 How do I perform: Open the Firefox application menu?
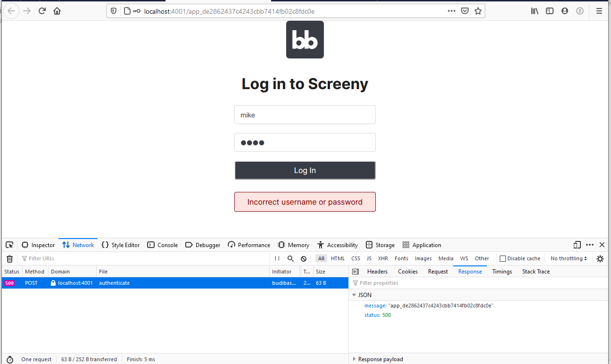pos(599,10)
